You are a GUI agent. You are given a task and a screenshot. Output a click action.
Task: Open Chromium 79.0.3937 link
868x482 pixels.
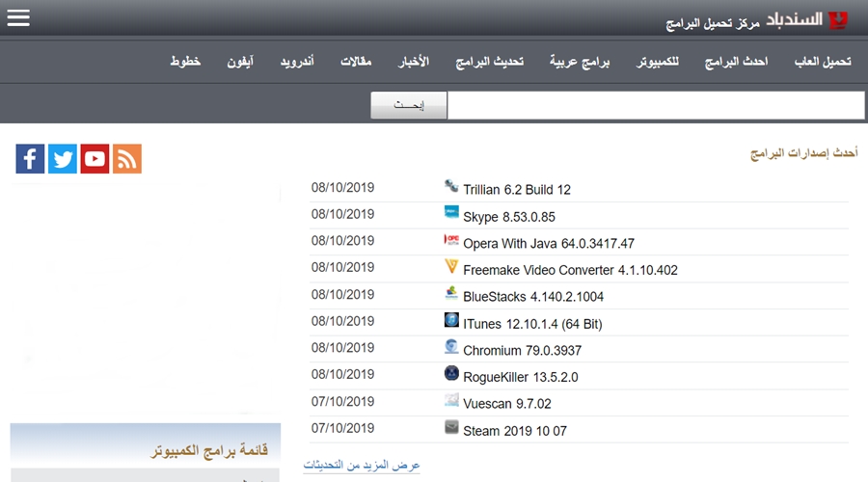pyautogui.click(x=522, y=350)
